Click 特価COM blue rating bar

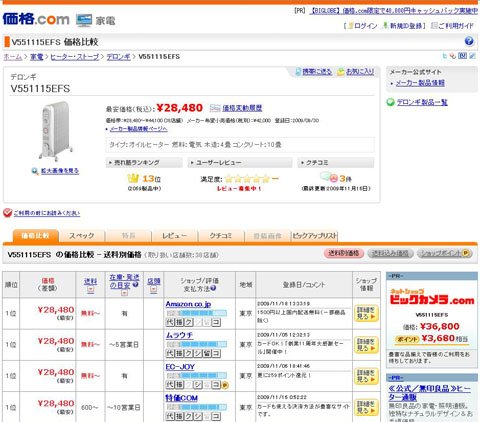click(x=197, y=407)
